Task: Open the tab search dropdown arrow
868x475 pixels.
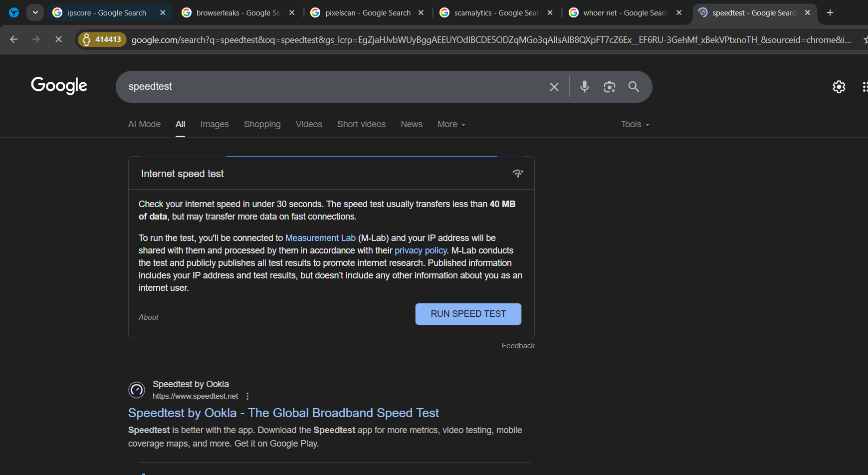Action: [x=35, y=12]
